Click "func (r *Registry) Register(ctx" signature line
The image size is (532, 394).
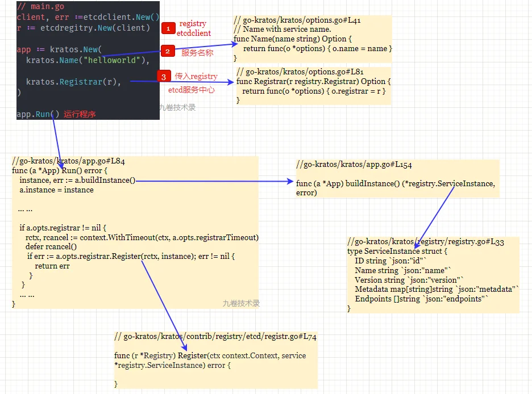[x=210, y=356]
